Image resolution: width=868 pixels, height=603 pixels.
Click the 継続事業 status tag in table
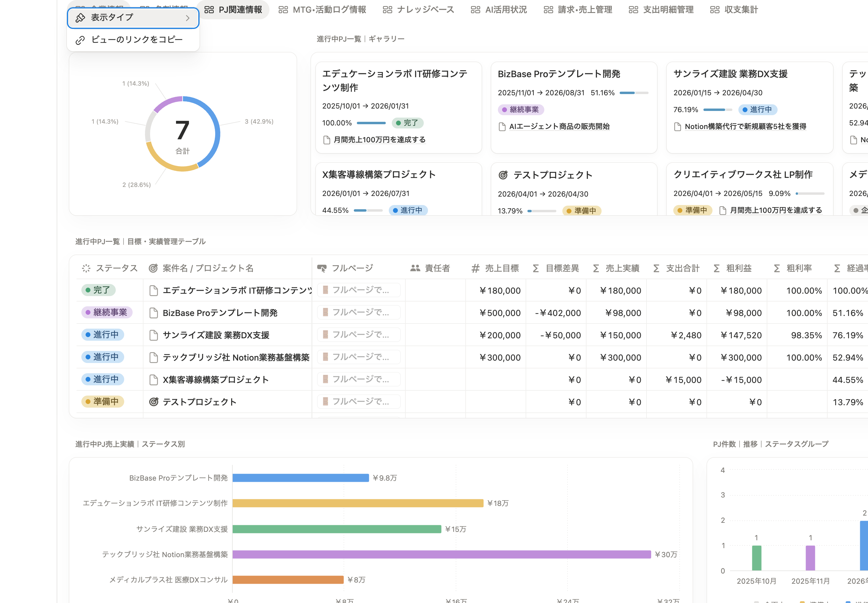click(x=106, y=312)
